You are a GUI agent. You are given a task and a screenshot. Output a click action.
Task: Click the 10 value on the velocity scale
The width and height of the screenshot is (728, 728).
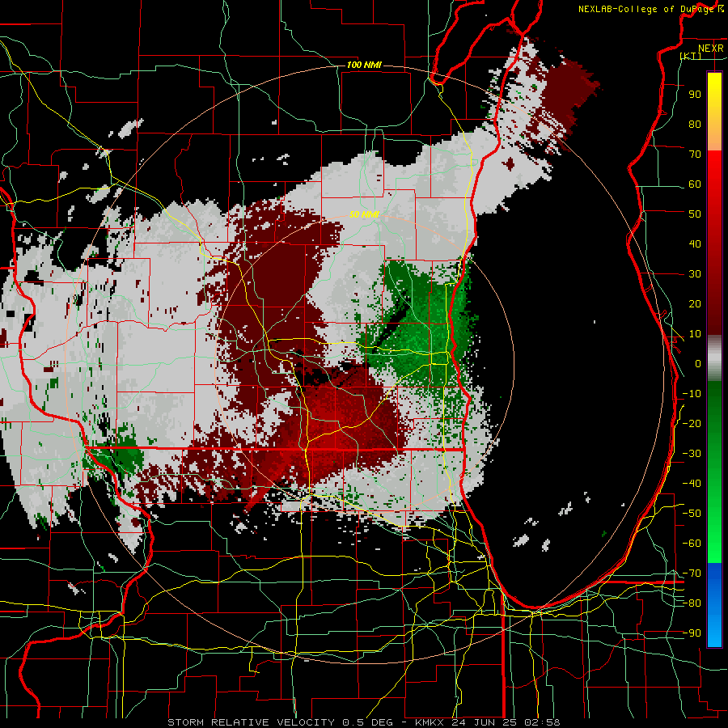pyautogui.click(x=695, y=334)
